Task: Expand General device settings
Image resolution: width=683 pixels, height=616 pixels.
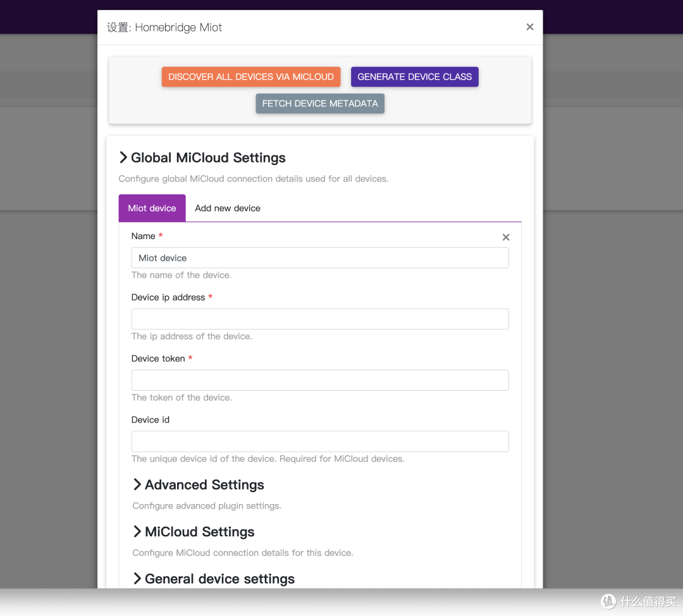Action: click(x=214, y=579)
